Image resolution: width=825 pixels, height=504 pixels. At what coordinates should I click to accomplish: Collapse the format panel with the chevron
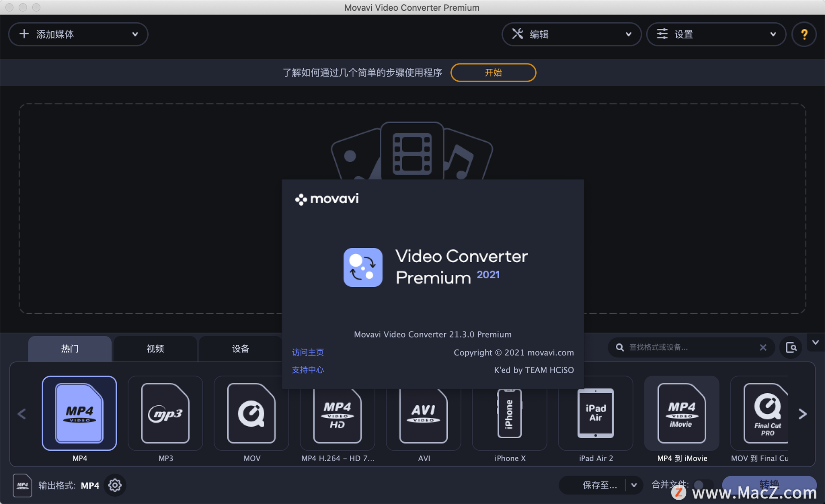pos(816,342)
